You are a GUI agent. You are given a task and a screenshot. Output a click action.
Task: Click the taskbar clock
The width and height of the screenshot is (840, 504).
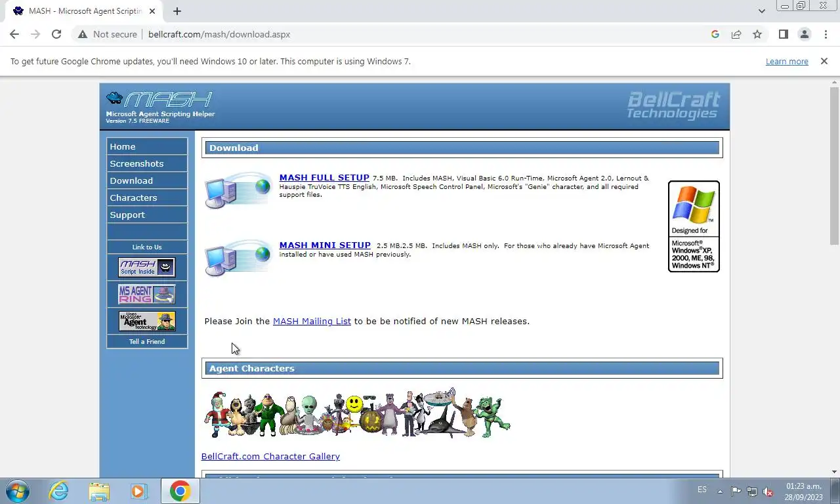click(803, 492)
